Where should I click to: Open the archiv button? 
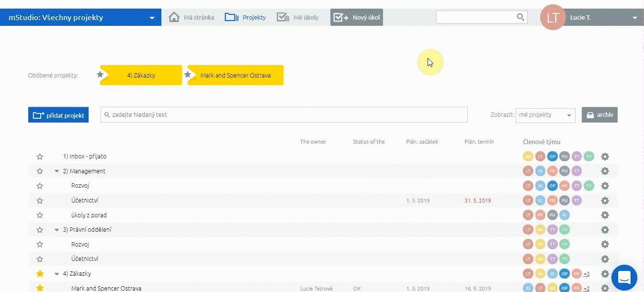(599, 115)
